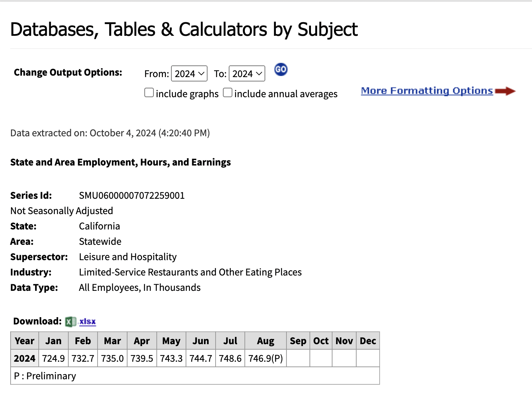Viewport: 532px width, 403px height.
Task: Enable the include graphs checkbox
Action: tap(149, 93)
